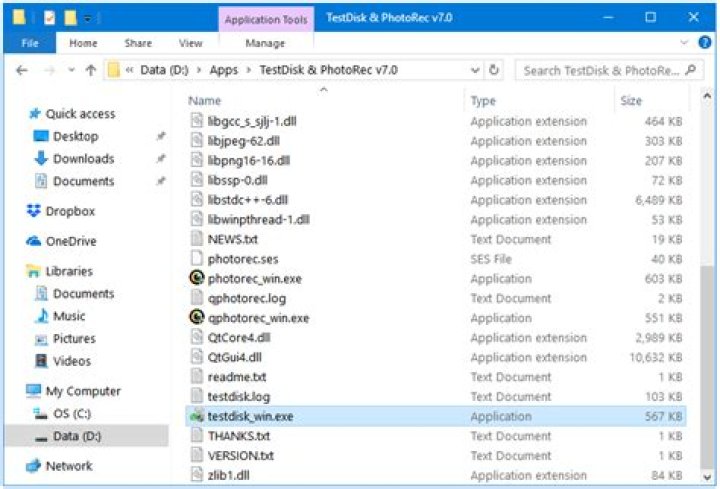The width and height of the screenshot is (720, 489).
Task: Select Network in the navigation pane
Action: [68, 466]
